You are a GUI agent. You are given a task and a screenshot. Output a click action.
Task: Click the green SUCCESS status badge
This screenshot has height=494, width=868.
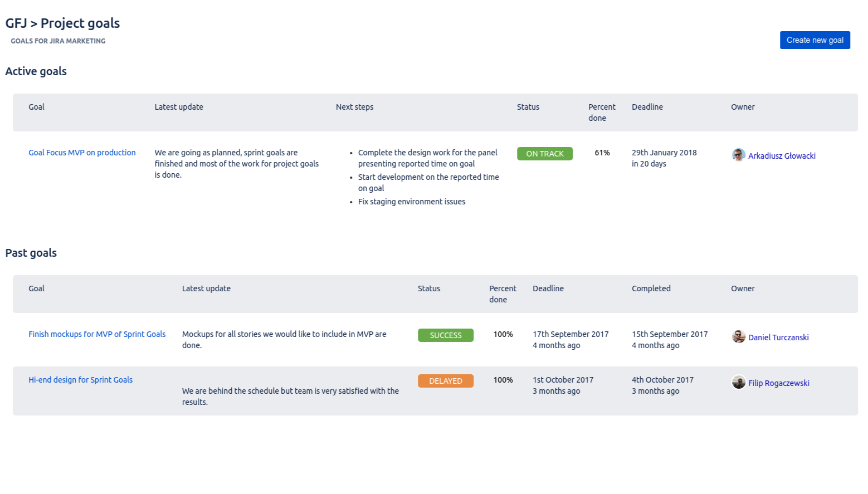click(x=445, y=335)
